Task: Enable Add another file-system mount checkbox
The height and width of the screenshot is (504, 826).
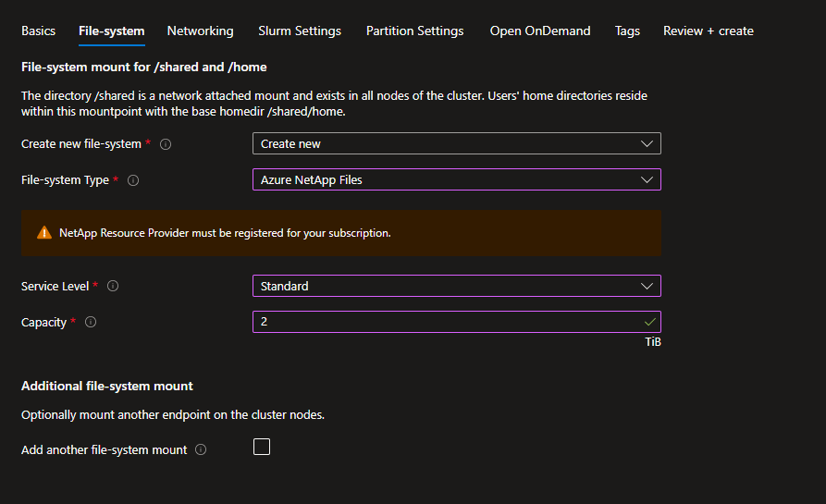Action: pyautogui.click(x=262, y=448)
